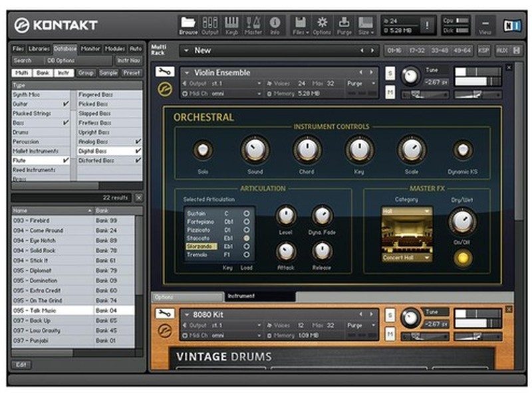532x398 pixels.
Task: Switch to the Modules tab
Action: pyautogui.click(x=114, y=49)
